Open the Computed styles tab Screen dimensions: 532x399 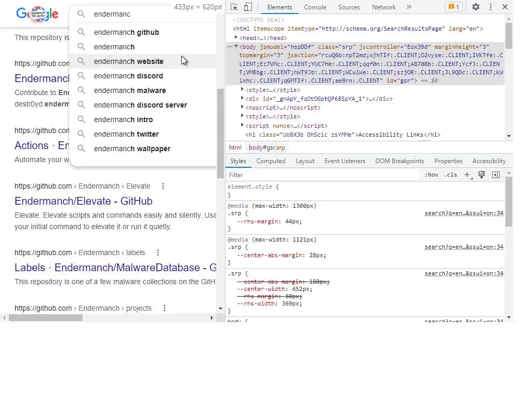(x=271, y=161)
